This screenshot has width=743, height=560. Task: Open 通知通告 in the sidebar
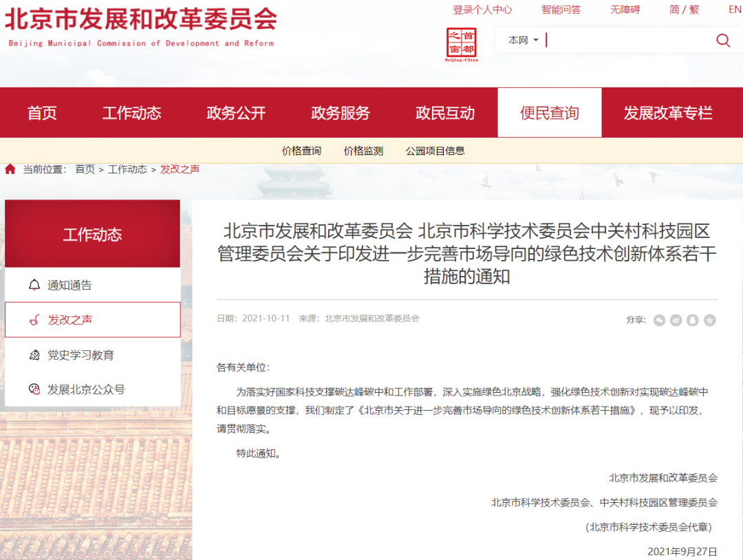tap(69, 285)
